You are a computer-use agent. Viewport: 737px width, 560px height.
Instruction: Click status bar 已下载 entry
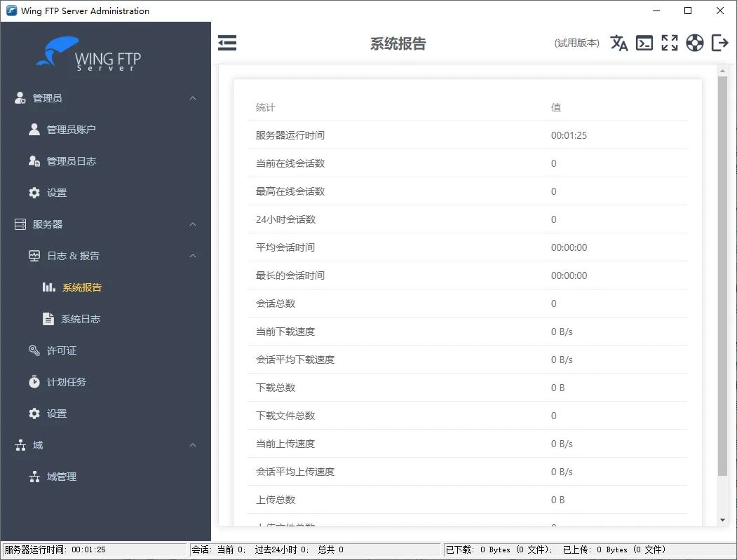(x=499, y=549)
